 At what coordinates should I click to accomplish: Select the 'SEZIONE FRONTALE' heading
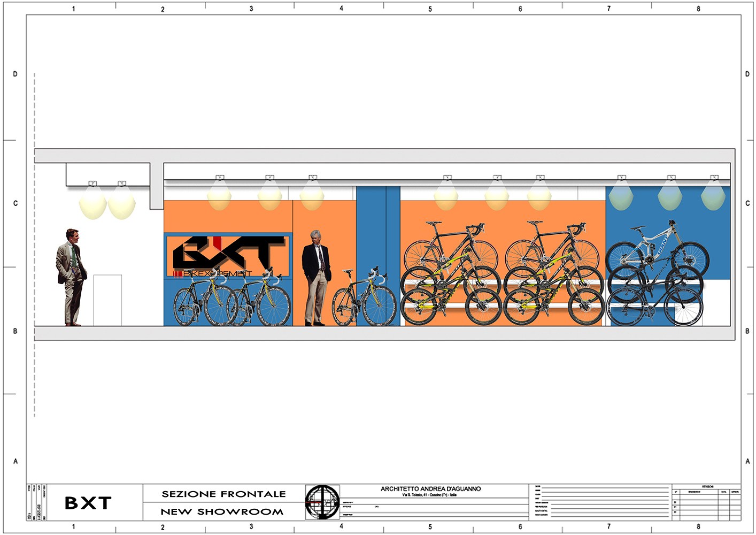pyautogui.click(x=223, y=494)
